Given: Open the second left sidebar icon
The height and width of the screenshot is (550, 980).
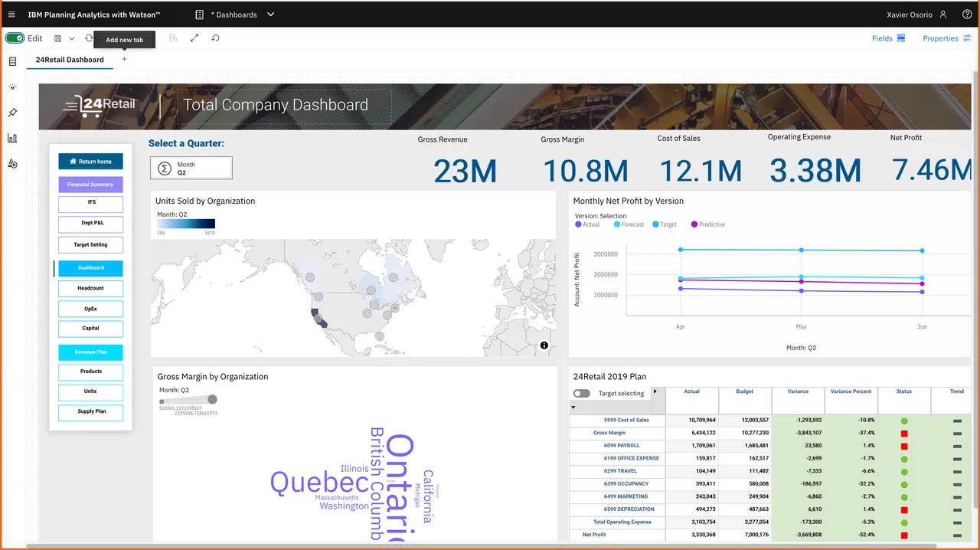Looking at the screenshot, I should coord(12,87).
